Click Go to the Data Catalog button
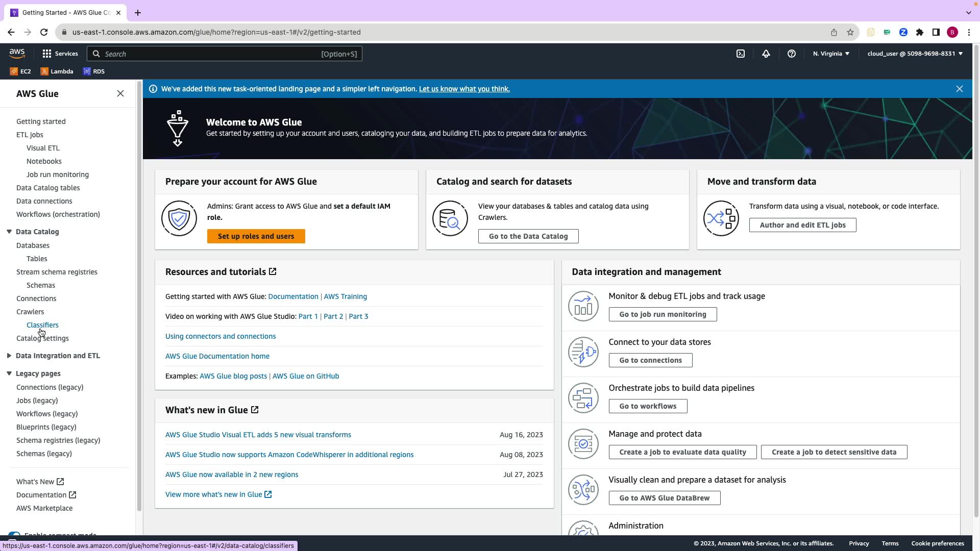The width and height of the screenshot is (980, 551). point(528,236)
